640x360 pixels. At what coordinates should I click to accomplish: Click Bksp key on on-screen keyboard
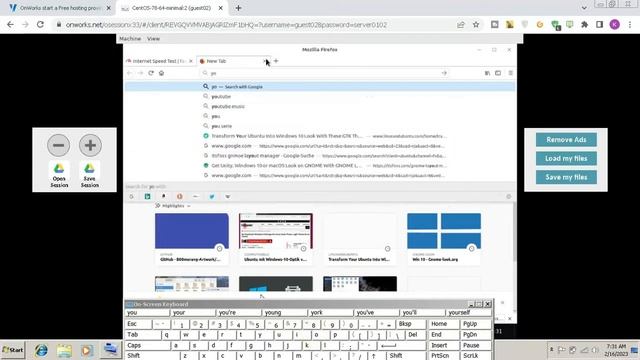(x=410, y=324)
